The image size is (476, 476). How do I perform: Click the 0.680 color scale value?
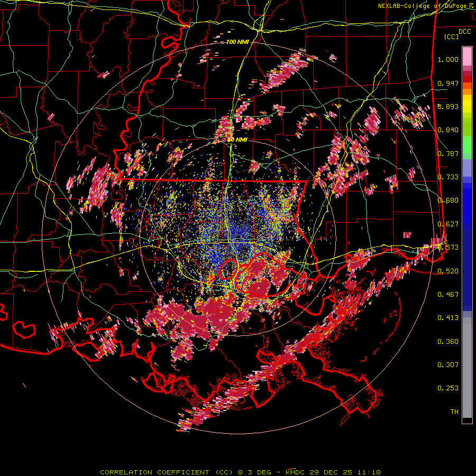(448, 200)
